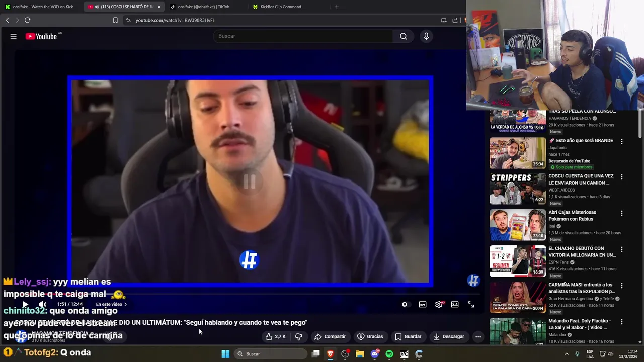Close the COSCU SE HARTÓ YouTube tab
This screenshot has width=644, height=362.
tap(159, 7)
